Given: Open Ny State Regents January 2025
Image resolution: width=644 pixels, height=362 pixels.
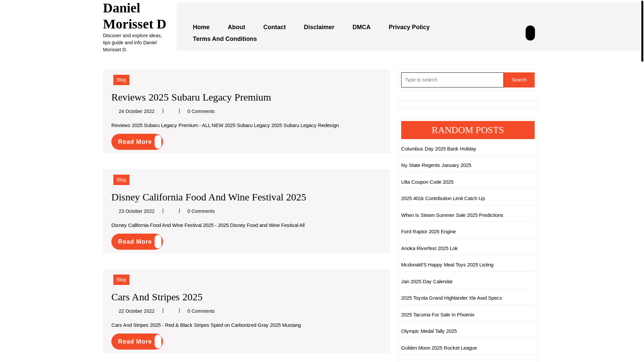Looking at the screenshot, I should click(436, 165).
